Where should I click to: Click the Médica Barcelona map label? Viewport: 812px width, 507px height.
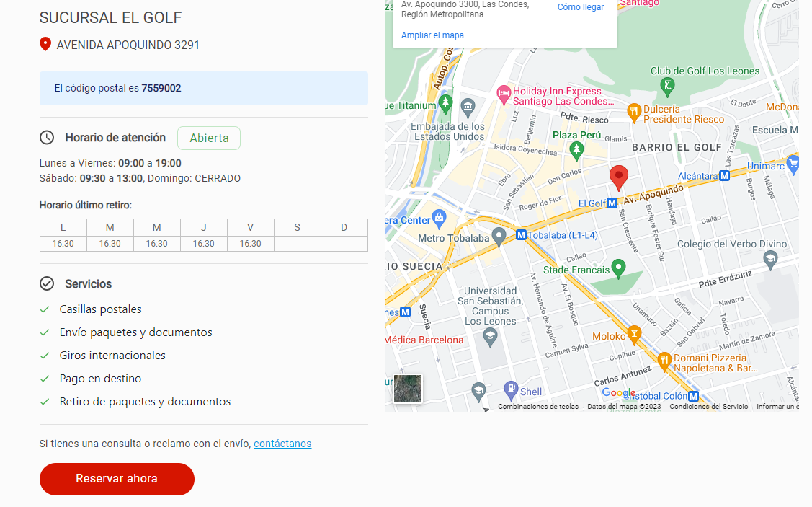pos(424,340)
